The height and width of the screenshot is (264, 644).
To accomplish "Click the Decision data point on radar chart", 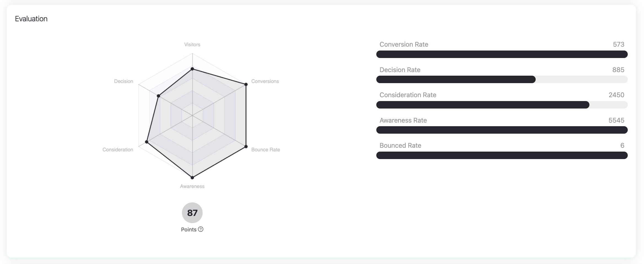I will pyautogui.click(x=158, y=96).
